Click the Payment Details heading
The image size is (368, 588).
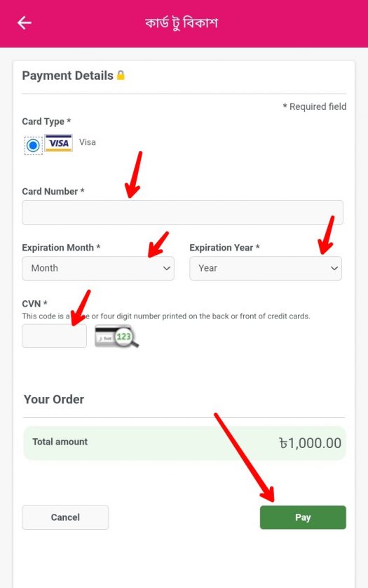[x=67, y=76]
